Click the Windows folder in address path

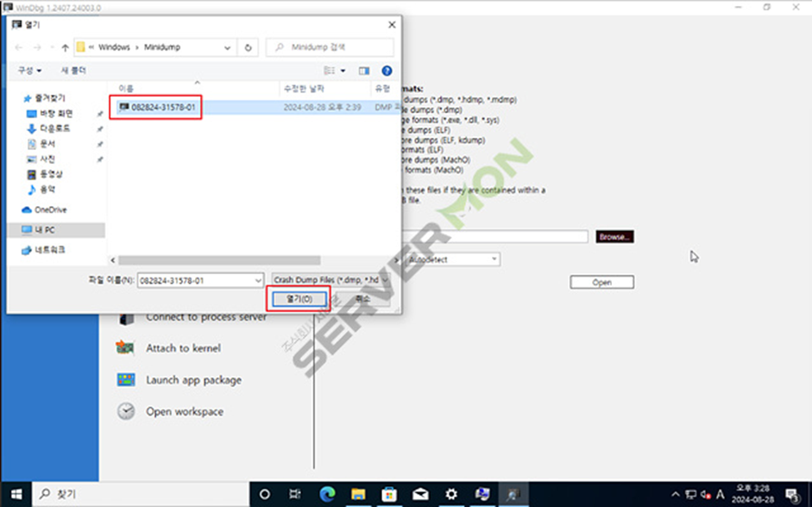114,47
